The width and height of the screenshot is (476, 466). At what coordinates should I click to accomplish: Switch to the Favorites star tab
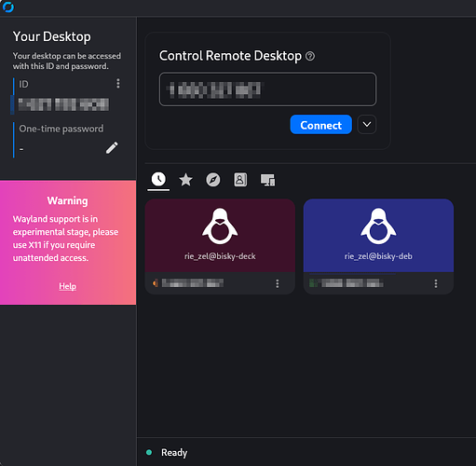pyautogui.click(x=185, y=180)
